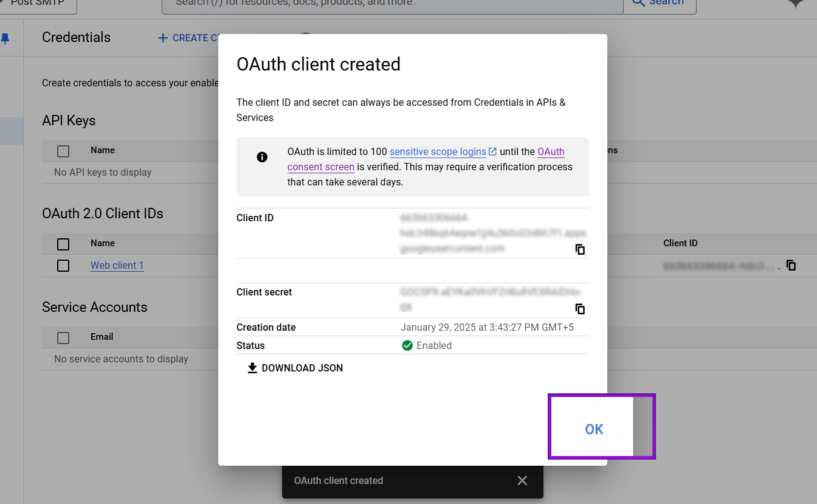Viewport: 817px width, 504px height.
Task: Follow the 'OAuth consent screen' link
Action: (x=320, y=167)
